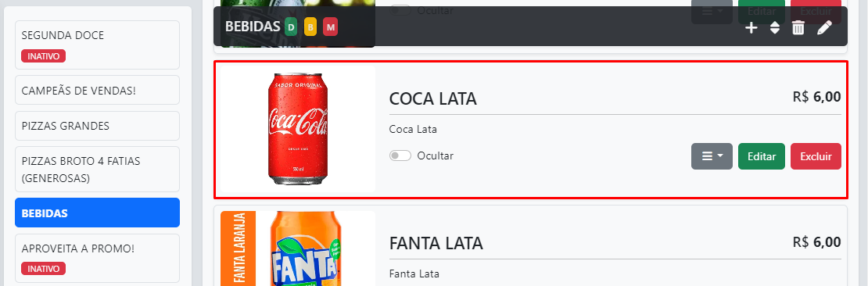Viewport: 868px width, 286px height.
Task: Toggle the Ocultar switch for Coca Lata
Action: [x=400, y=156]
